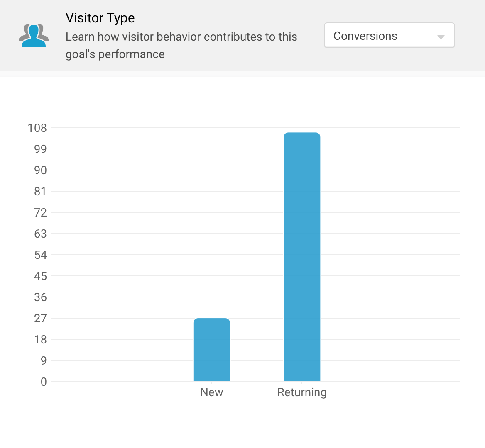Click the 45 y-axis label
Image resolution: width=485 pixels, height=448 pixels.
coord(40,276)
